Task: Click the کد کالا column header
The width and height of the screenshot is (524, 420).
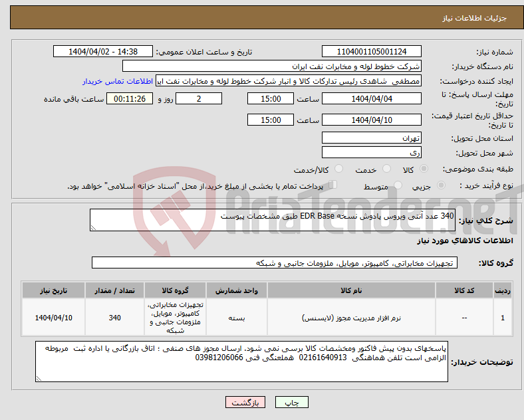Action: 465,290
